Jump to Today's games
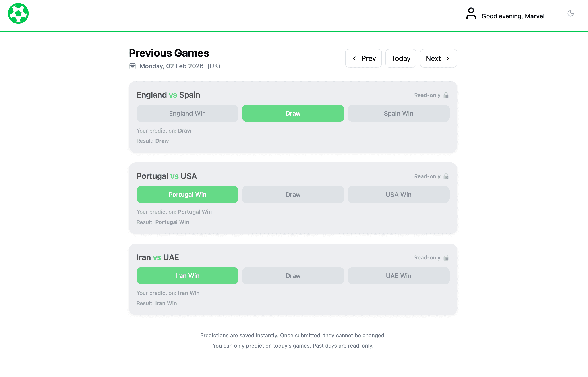Viewport: 588px width, 377px height. point(401,58)
